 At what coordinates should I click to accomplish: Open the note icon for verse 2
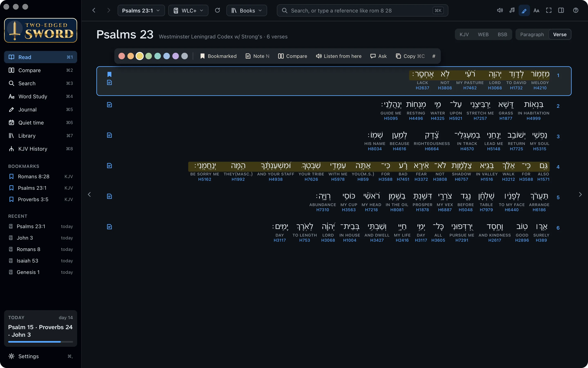109,105
